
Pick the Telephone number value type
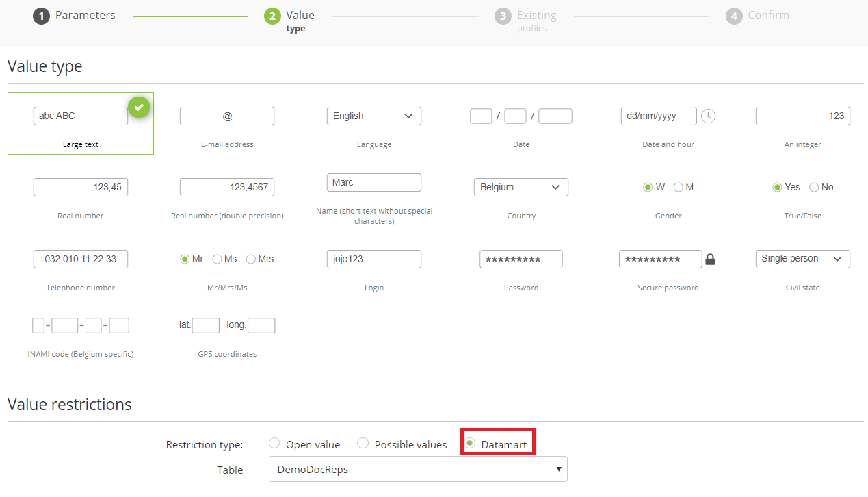pyautogui.click(x=81, y=259)
